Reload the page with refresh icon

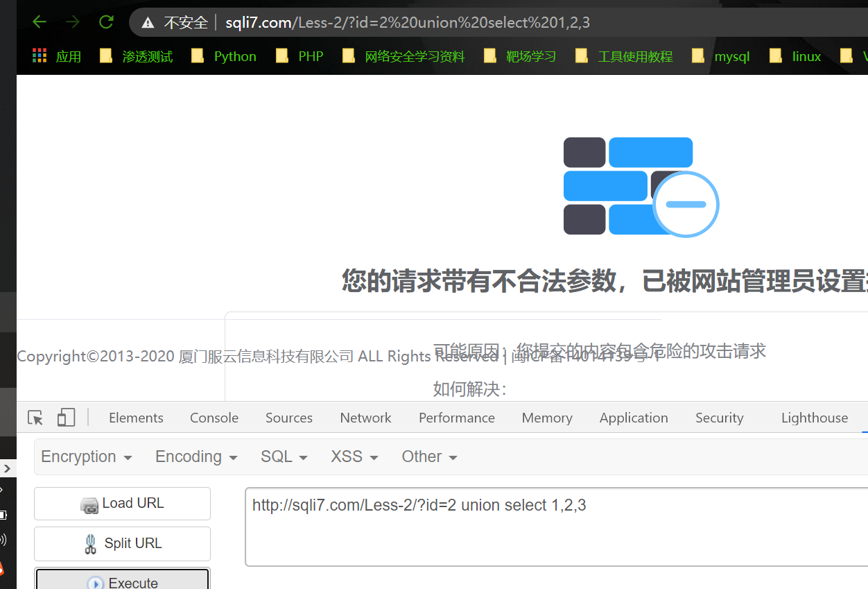(x=106, y=22)
